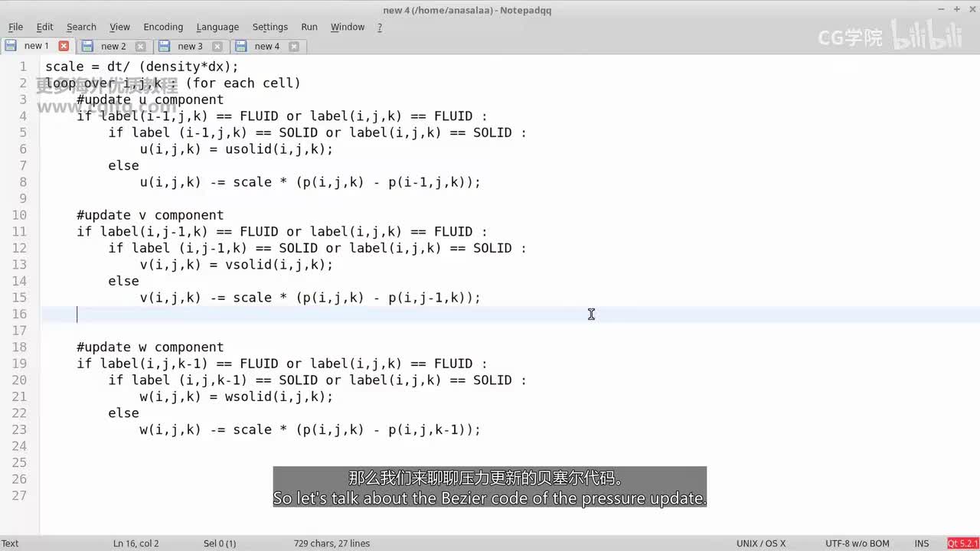Open the Run menu
The image size is (980, 551).
309,27
